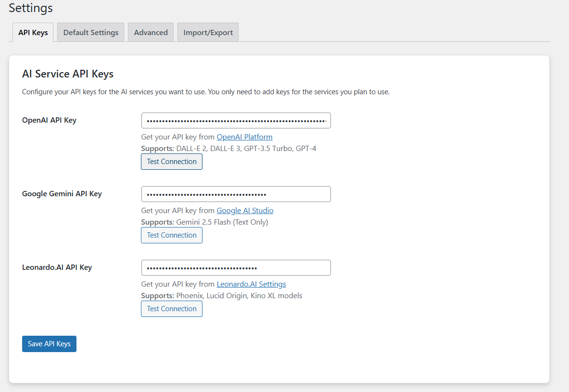569x392 pixels.
Task: Select the Leonardo.AI API Key input box
Action: [236, 268]
